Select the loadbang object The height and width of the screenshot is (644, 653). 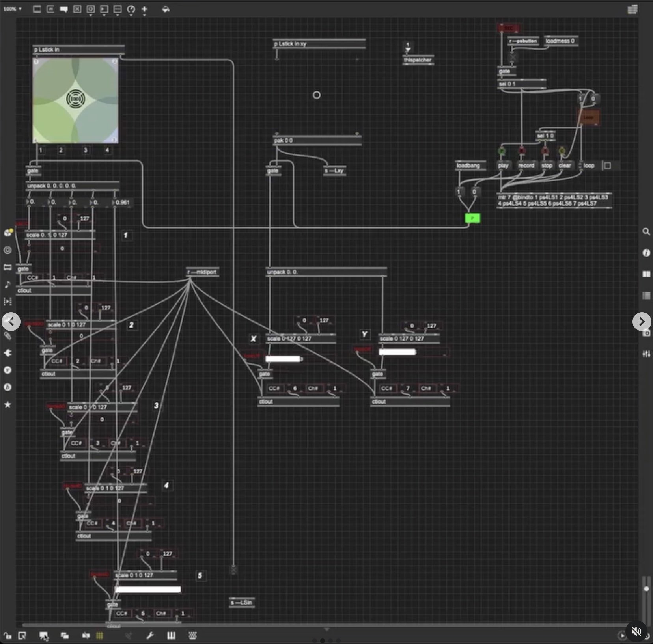470,166
